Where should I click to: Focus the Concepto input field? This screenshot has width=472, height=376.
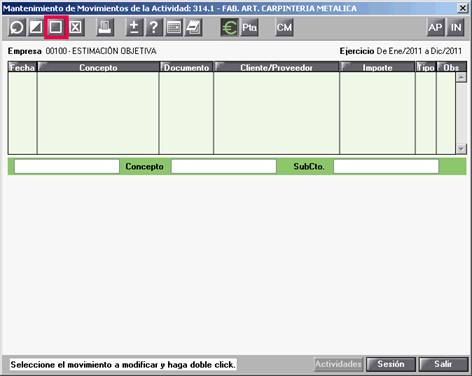[x=224, y=166]
